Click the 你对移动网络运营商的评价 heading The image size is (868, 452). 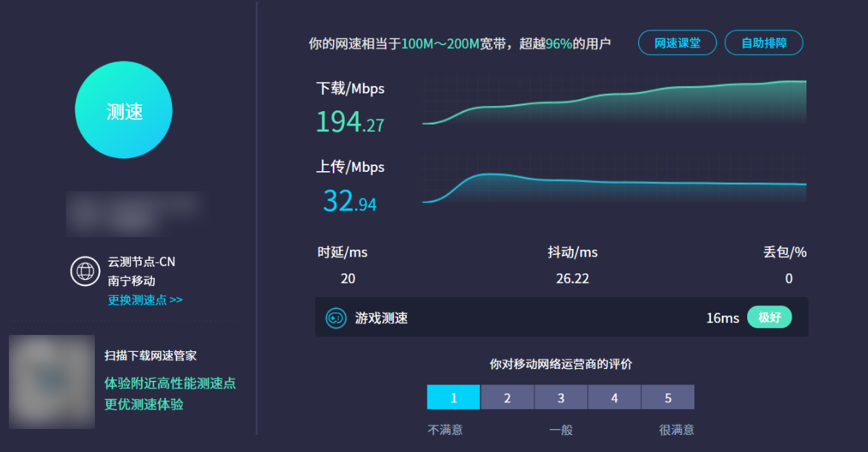561,364
